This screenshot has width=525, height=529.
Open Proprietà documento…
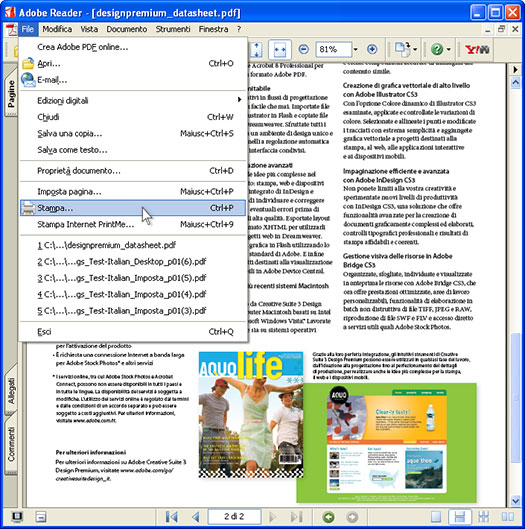point(133,171)
